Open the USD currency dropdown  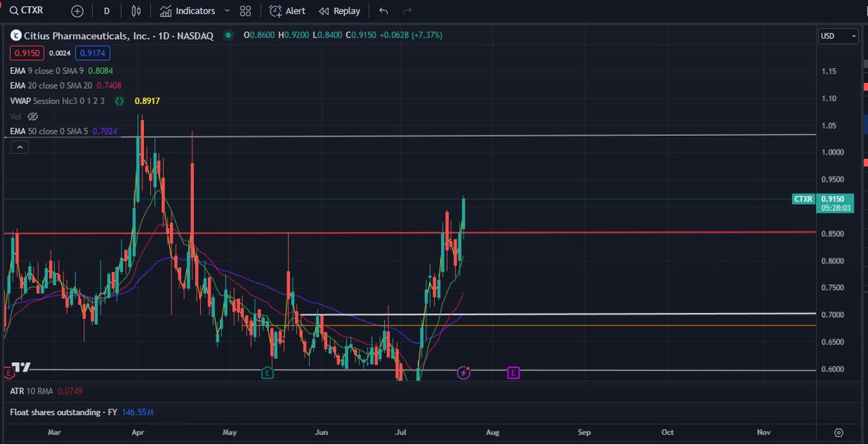tap(838, 35)
